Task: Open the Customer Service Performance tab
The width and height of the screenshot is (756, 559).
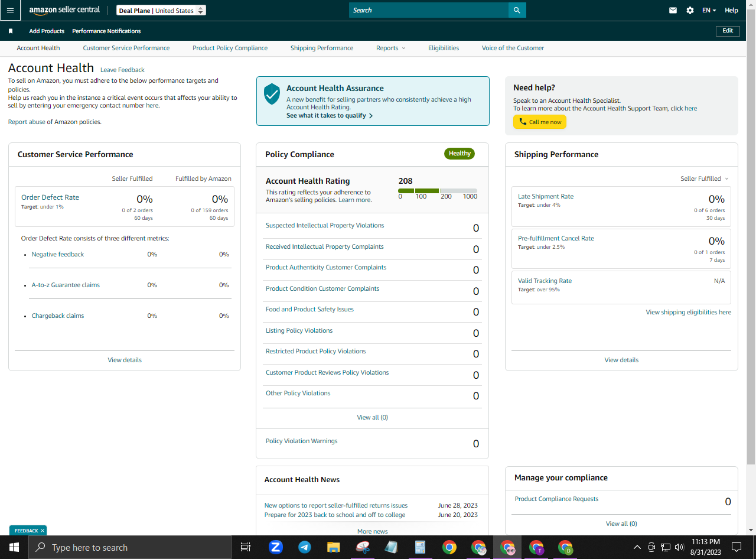Action: (x=126, y=48)
